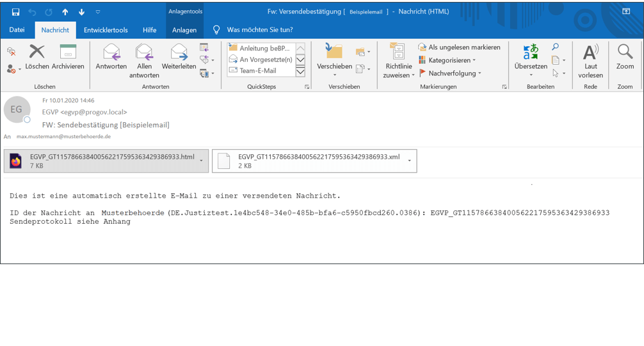Viewport: 644px width, 346px height.
Task: Click Allen antworten reply-all icon
Action: coord(144,52)
